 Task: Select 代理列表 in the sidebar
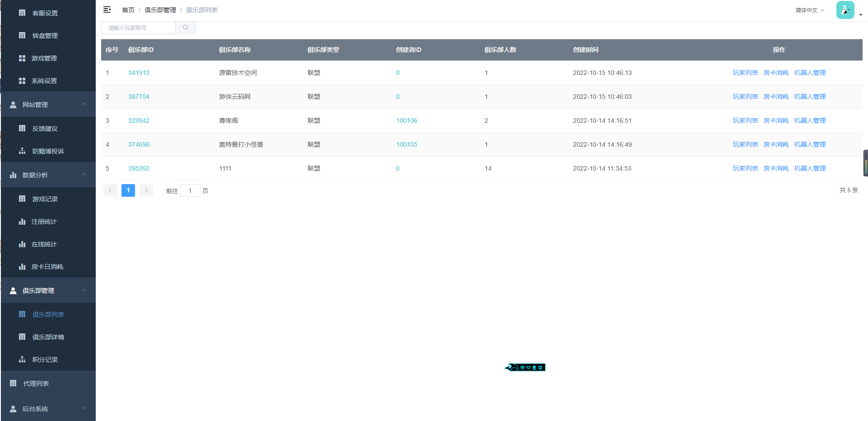(36, 384)
